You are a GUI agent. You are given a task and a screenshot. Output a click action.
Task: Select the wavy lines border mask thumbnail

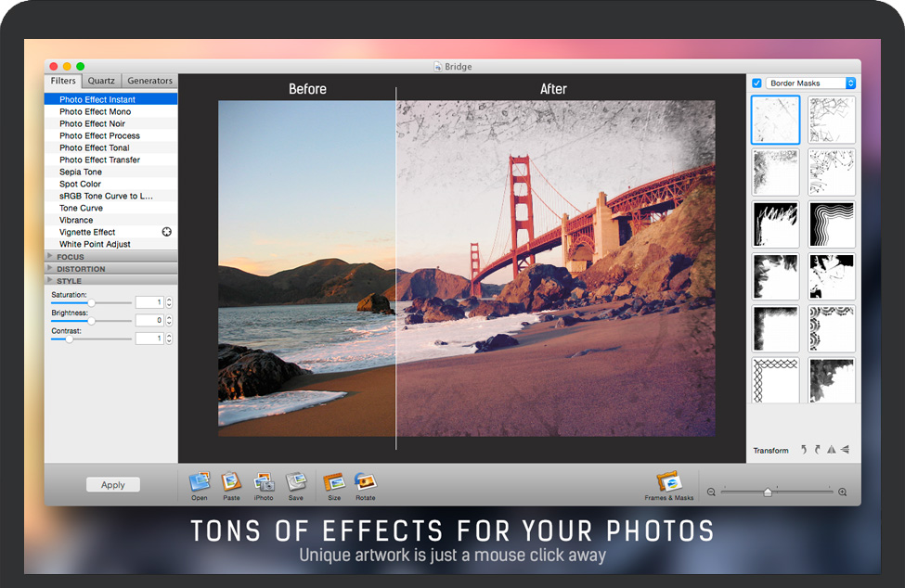(831, 224)
